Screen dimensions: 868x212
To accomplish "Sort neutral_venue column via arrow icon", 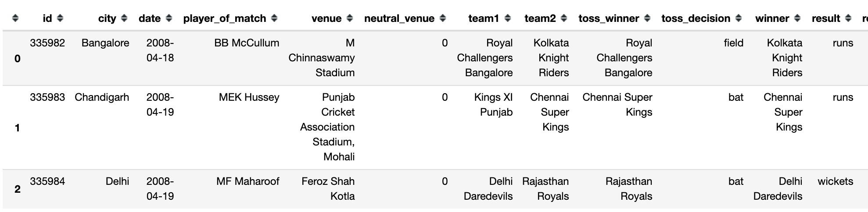I will coord(443,18).
